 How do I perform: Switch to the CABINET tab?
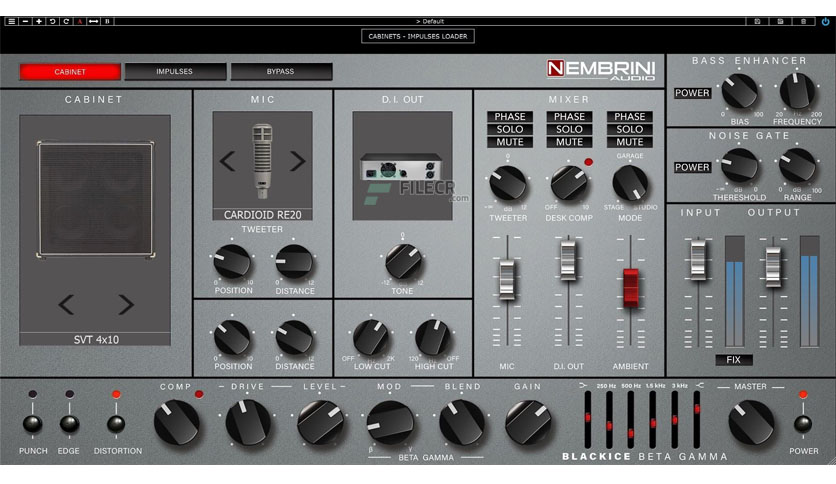coord(70,71)
